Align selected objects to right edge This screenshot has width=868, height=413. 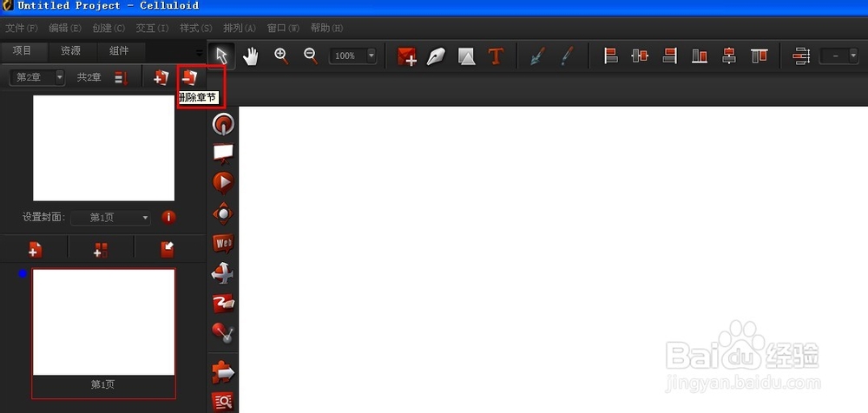click(x=670, y=56)
